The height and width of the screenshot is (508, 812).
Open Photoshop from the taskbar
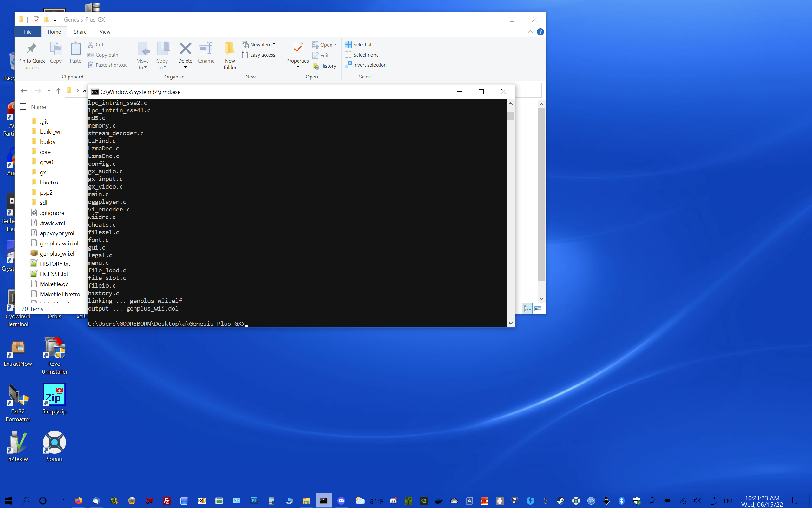coord(254,501)
